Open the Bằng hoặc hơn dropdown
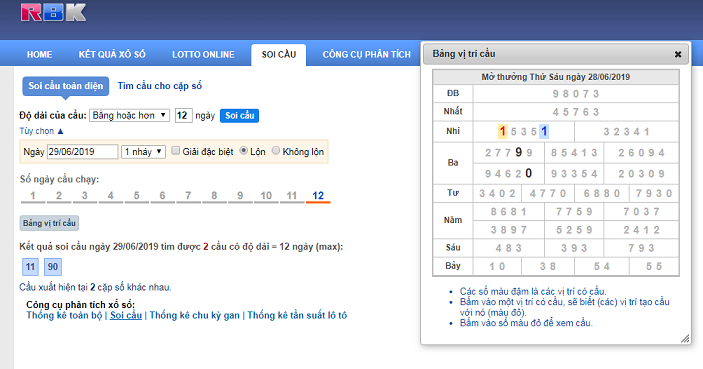This screenshot has width=703, height=369. pos(129,116)
